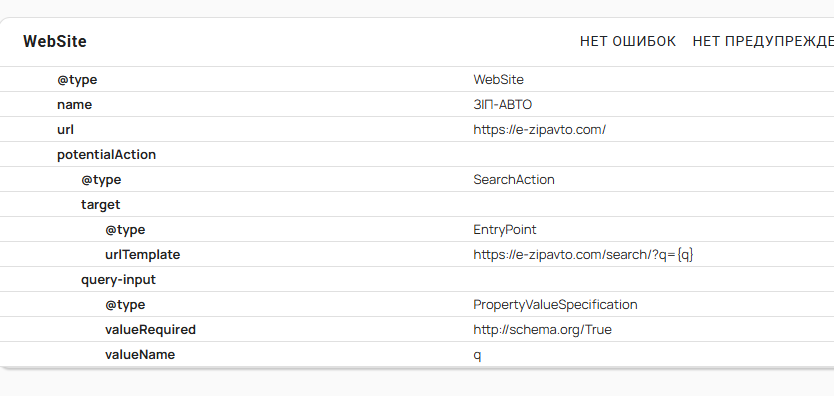Select the PropertyValueSpecification value
Screen dimensions: 834x396
555,305
